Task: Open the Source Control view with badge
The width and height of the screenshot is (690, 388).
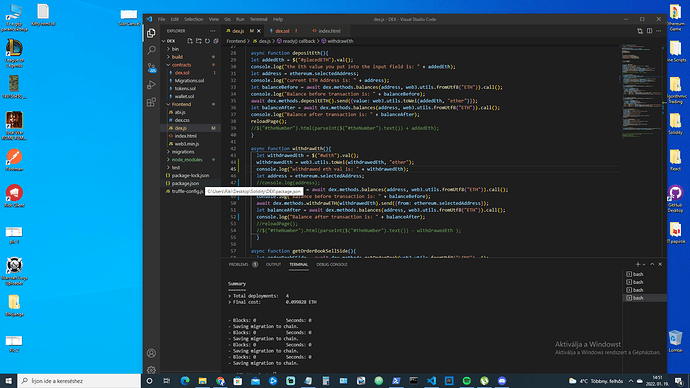Action: click(x=151, y=67)
